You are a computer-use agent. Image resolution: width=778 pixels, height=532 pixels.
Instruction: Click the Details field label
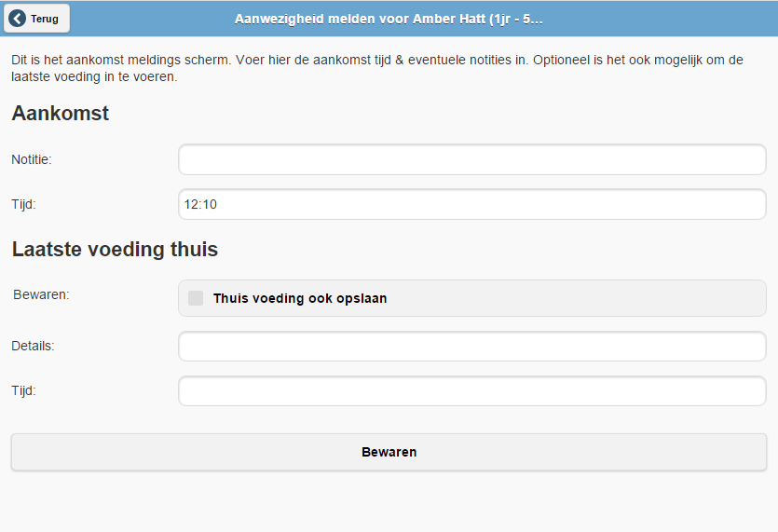tap(33, 346)
